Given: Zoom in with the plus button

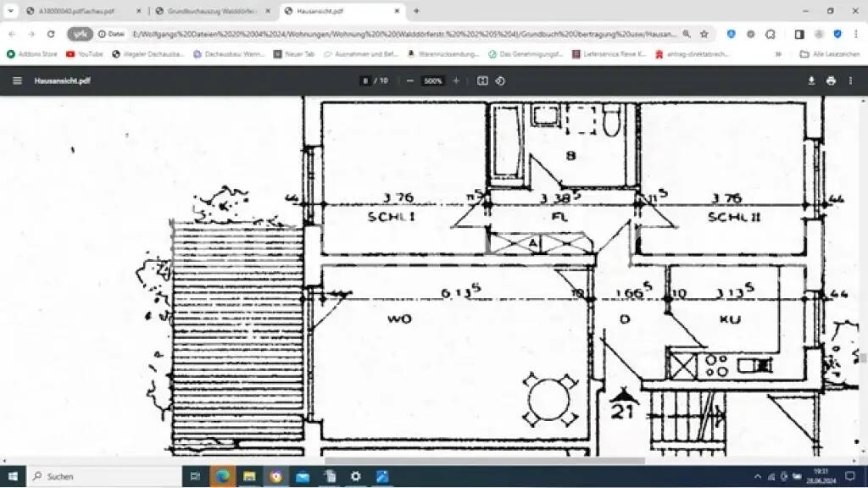Looking at the screenshot, I should [456, 80].
